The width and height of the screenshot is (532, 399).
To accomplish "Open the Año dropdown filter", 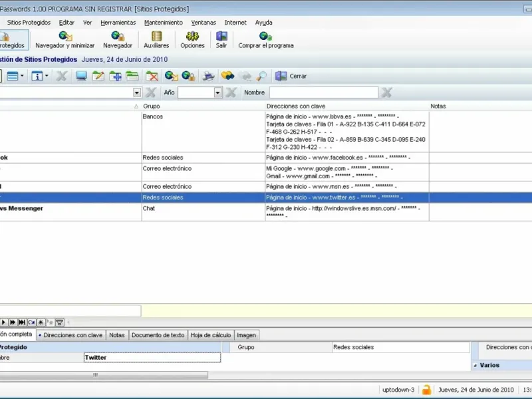I will [x=217, y=93].
